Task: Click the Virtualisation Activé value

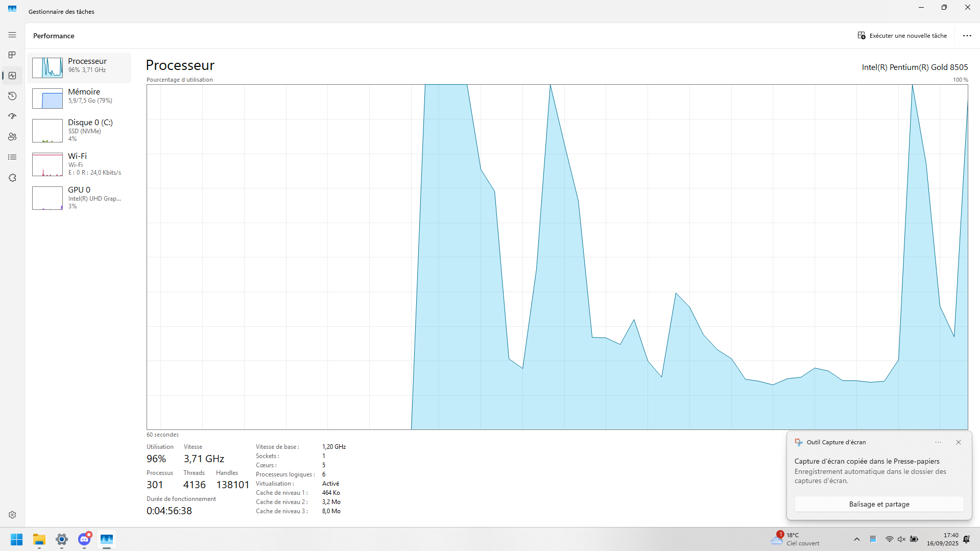Action: [330, 484]
